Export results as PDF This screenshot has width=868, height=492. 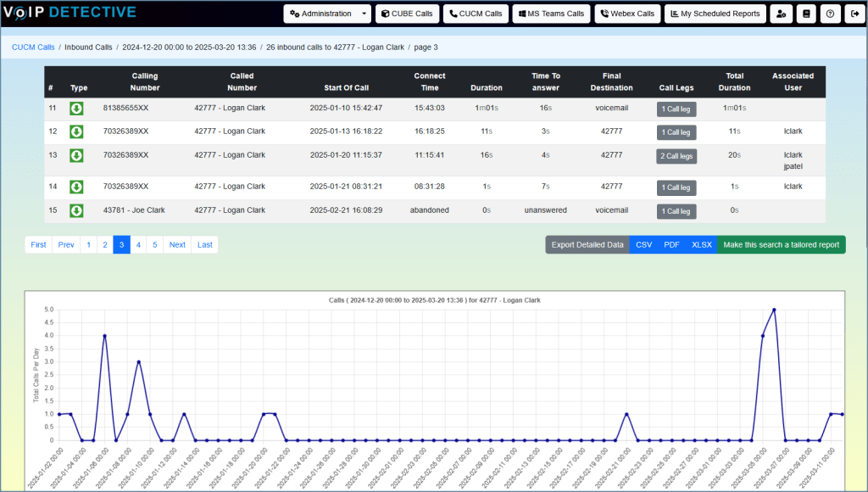671,245
